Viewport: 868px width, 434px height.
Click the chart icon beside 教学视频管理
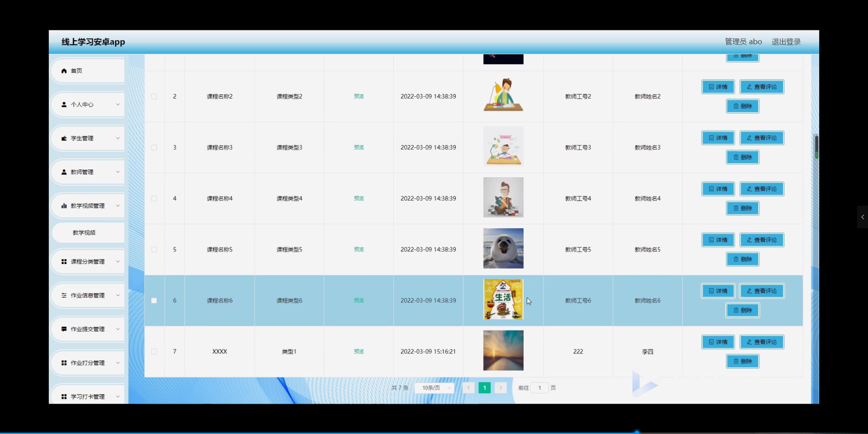tap(64, 206)
